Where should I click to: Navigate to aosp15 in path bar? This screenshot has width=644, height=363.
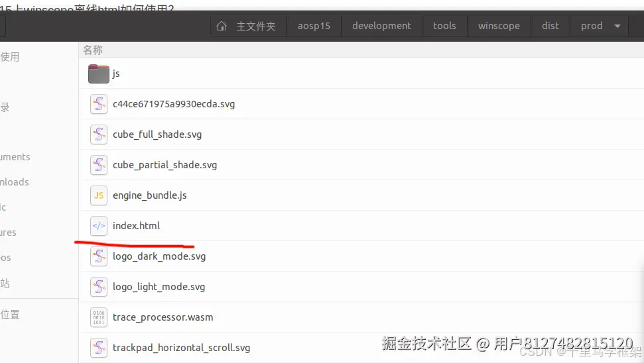(x=314, y=26)
